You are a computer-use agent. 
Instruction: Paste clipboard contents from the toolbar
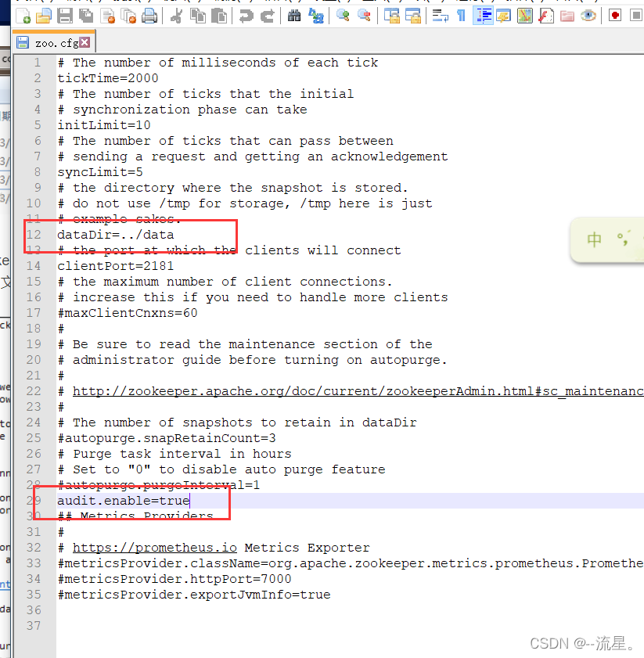[x=219, y=16]
